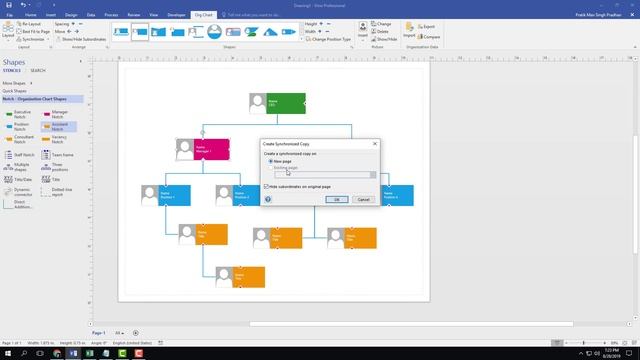Image resolution: width=640 pixels, height=360 pixels.
Task: Select the Manager Notch shape
Action: [56, 114]
